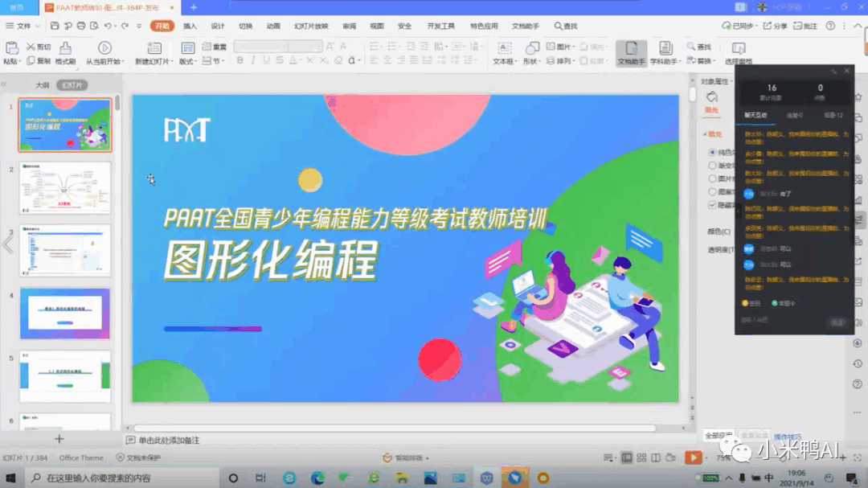
Task: Select the solid fill (纯色) radio button
Action: 712,152
